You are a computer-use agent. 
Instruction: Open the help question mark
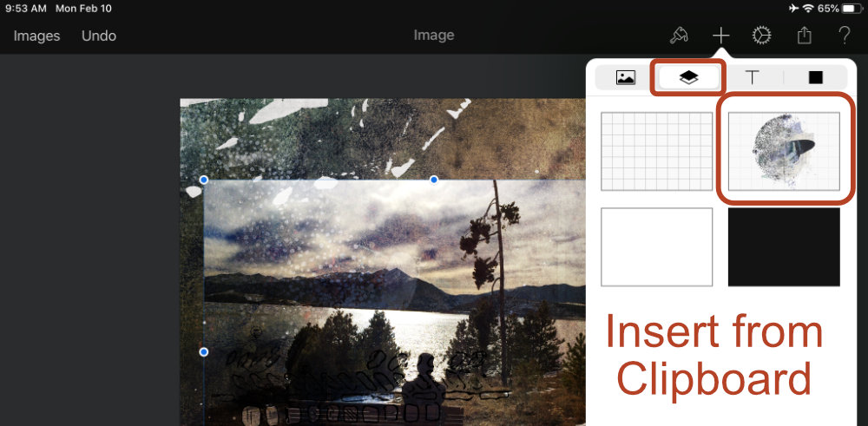(845, 36)
